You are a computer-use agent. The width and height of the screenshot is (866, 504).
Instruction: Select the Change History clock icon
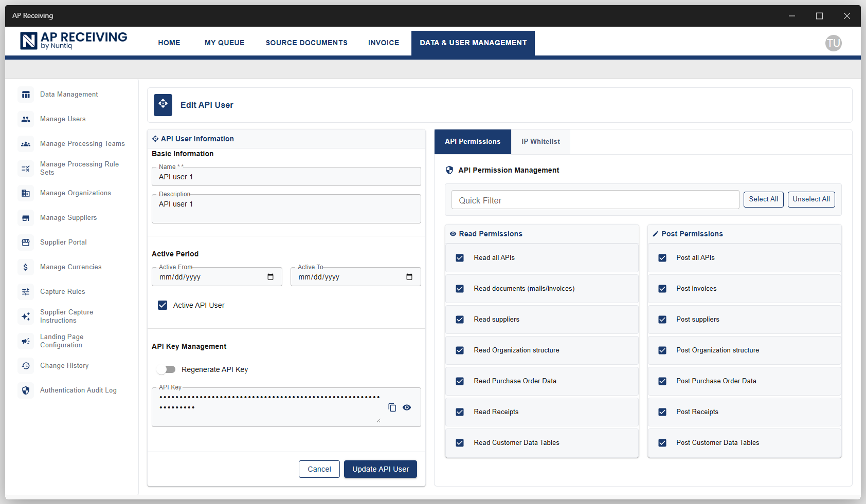click(26, 366)
